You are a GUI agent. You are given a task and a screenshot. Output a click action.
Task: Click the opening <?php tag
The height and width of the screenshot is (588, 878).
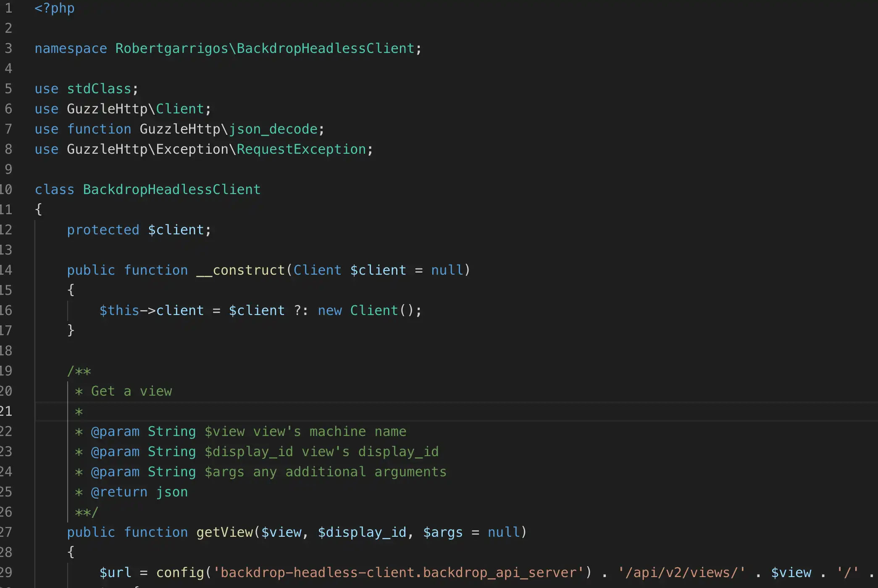(54, 8)
